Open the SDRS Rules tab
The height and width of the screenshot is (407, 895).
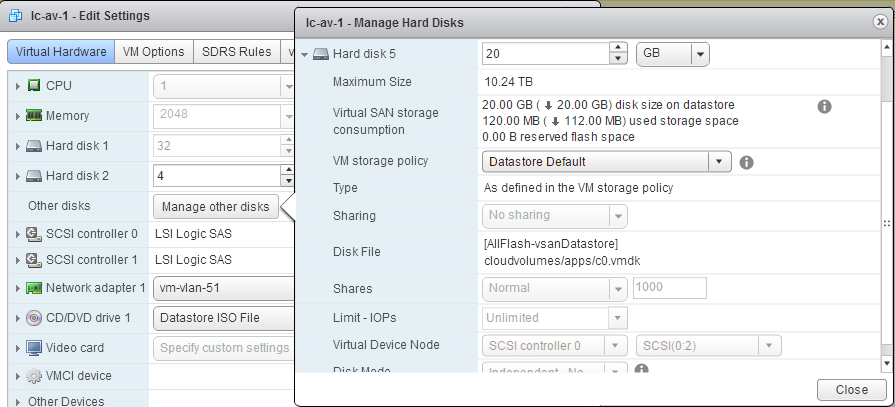[x=236, y=52]
